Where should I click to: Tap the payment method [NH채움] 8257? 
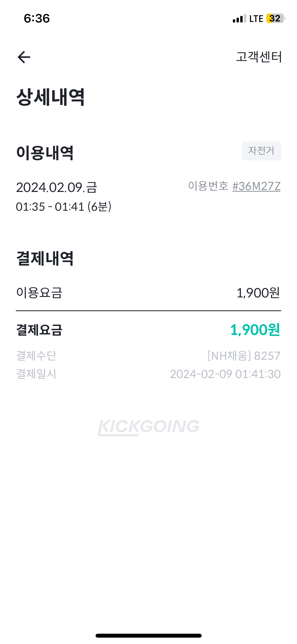tap(244, 356)
